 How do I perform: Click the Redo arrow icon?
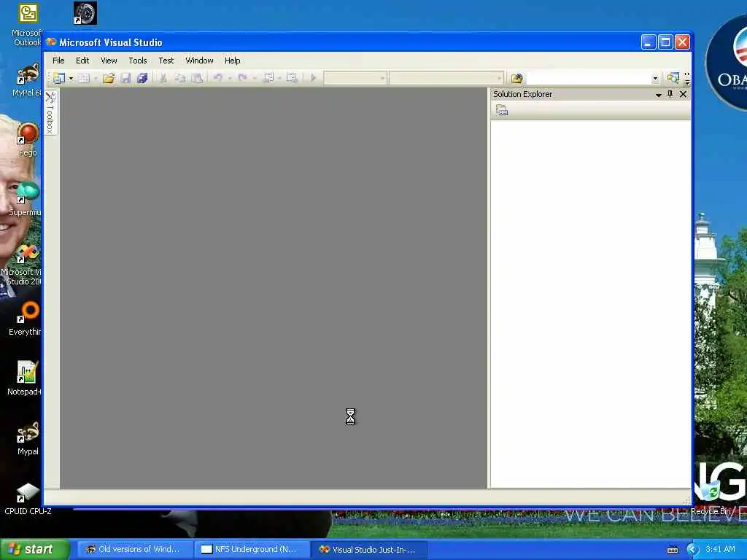pyautogui.click(x=242, y=77)
